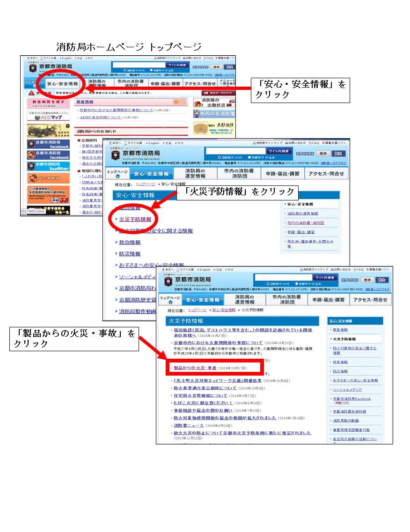410x532 pixels.
Task: Open AEDマップ banner on top page
Action: pos(49,116)
